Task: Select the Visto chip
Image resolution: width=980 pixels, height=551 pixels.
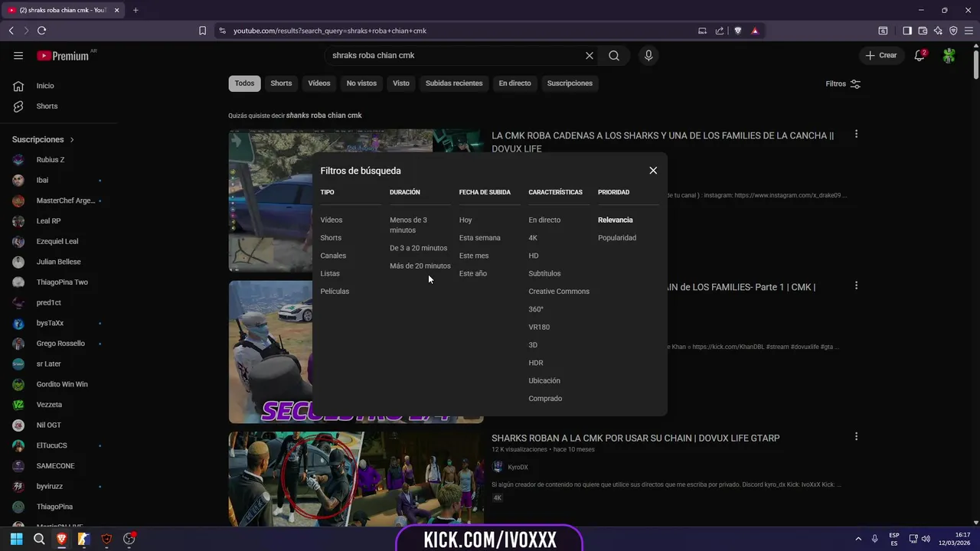Action: click(401, 83)
